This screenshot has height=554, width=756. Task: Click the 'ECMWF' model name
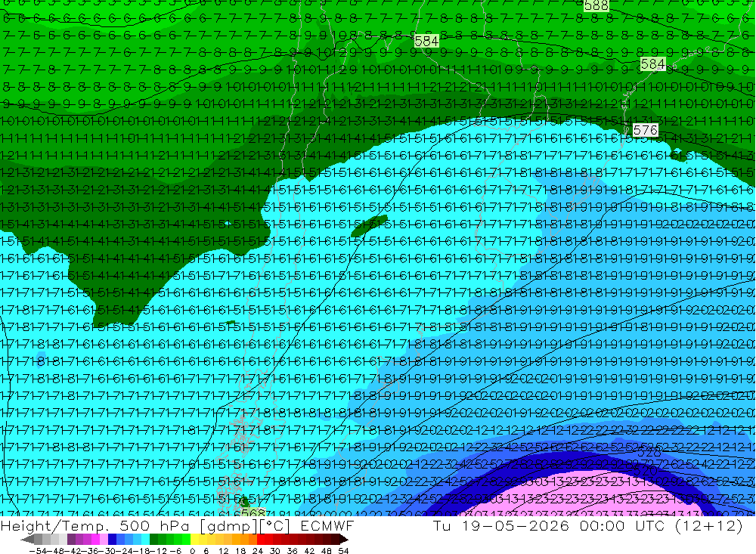(327, 525)
